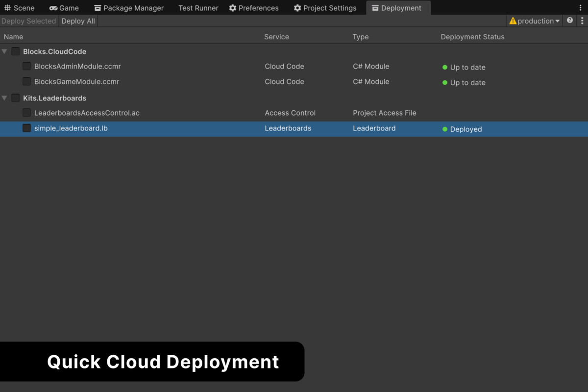Screen dimensions: 588x392
Task: Collapse the Blocks.CloudCode group
Action: 4,51
